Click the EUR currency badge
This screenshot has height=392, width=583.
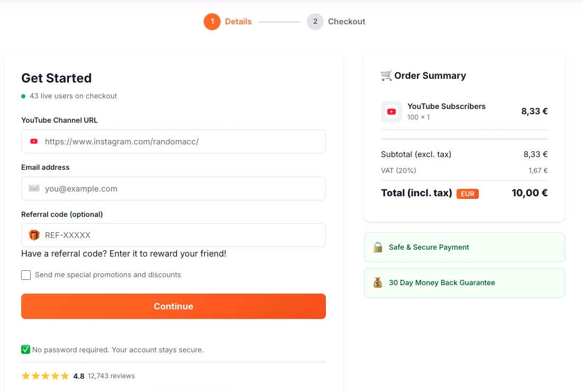(468, 194)
